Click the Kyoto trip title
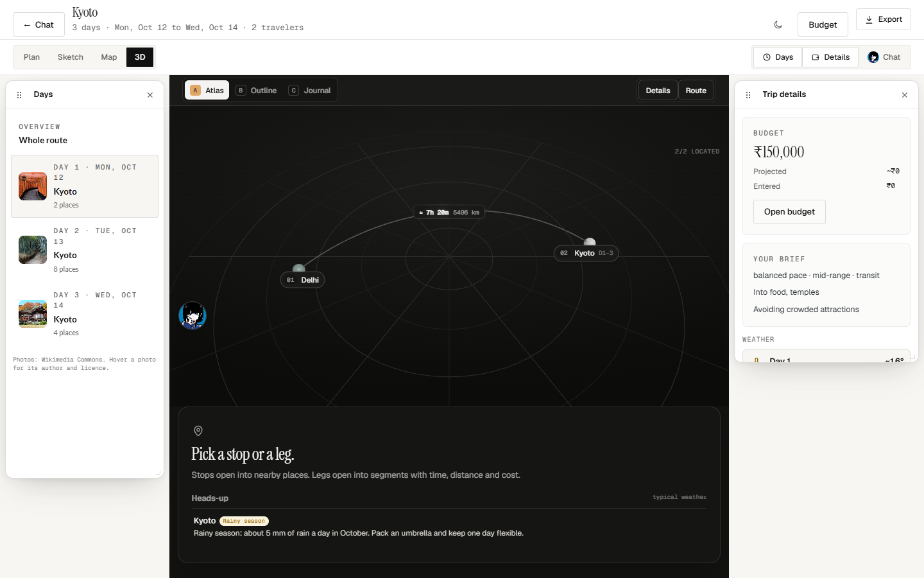924x578 pixels. [85, 12]
